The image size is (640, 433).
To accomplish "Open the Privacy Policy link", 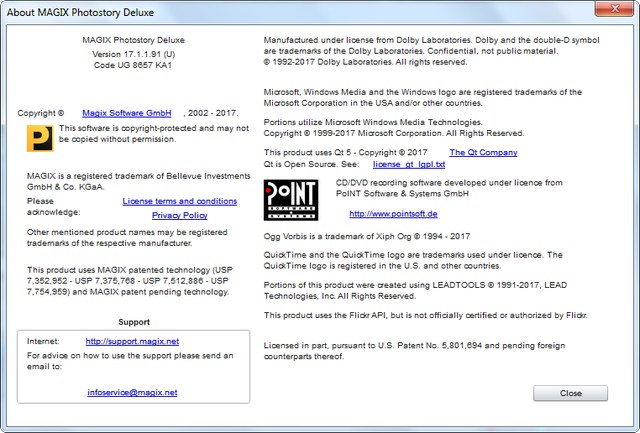I will [x=180, y=215].
